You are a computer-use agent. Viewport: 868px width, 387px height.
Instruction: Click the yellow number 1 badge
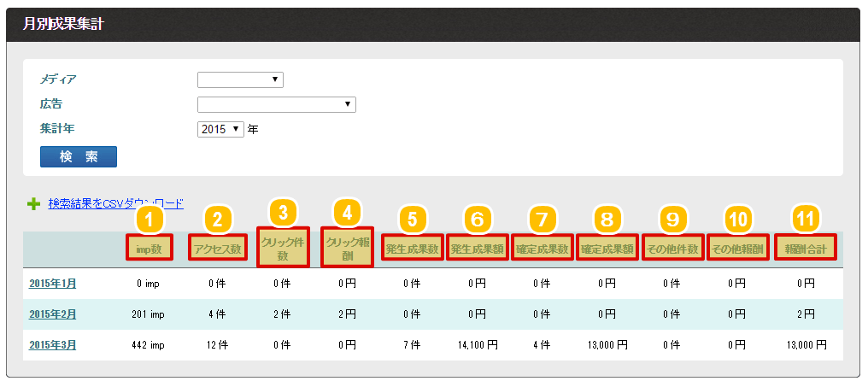[149, 219]
